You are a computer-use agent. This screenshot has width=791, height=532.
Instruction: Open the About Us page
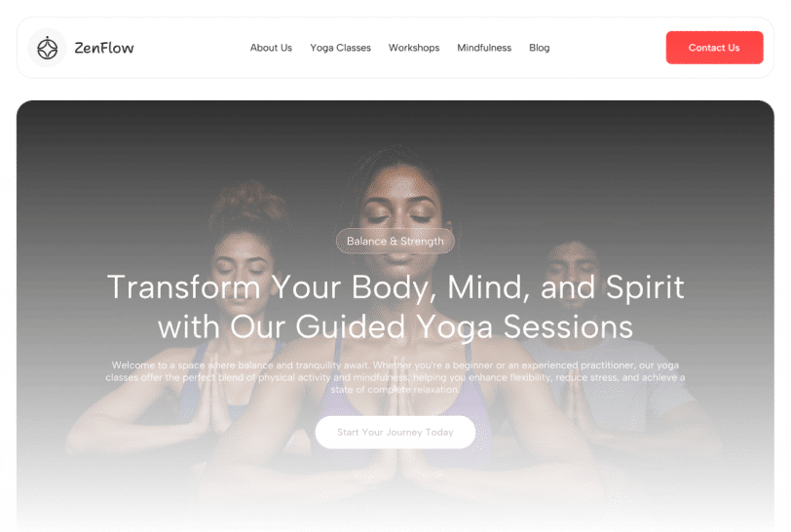click(x=271, y=48)
